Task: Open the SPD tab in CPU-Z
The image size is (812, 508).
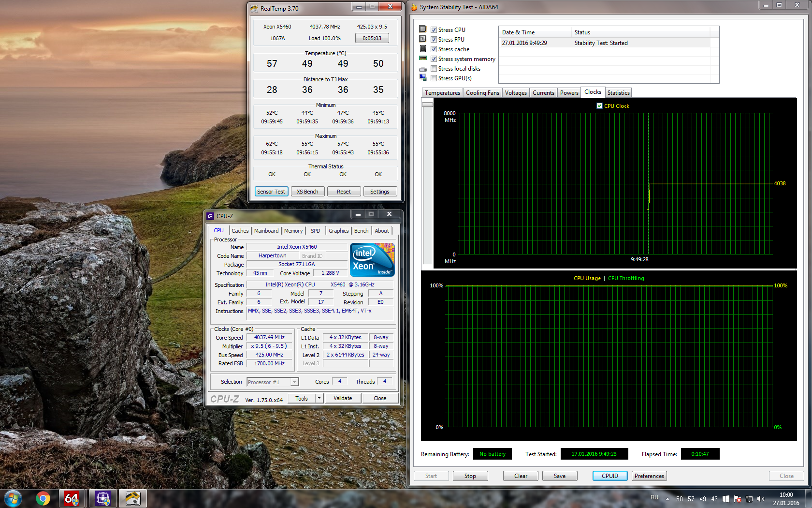Action: pyautogui.click(x=316, y=231)
